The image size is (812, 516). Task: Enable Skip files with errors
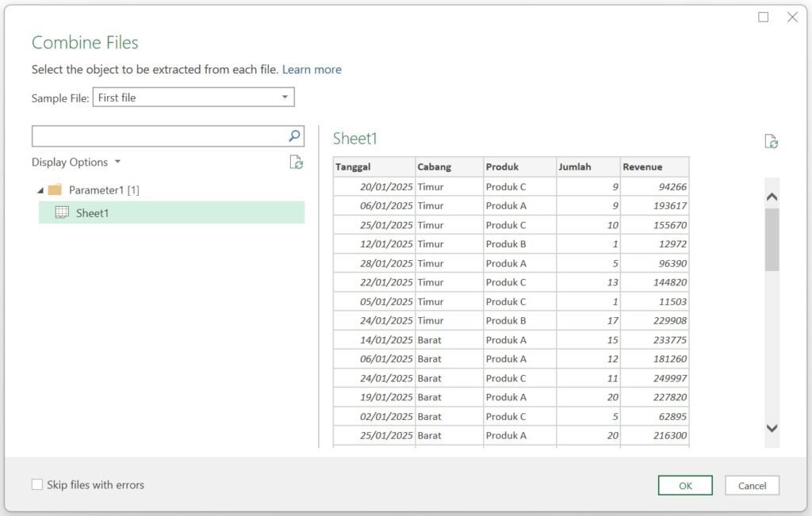coord(37,484)
